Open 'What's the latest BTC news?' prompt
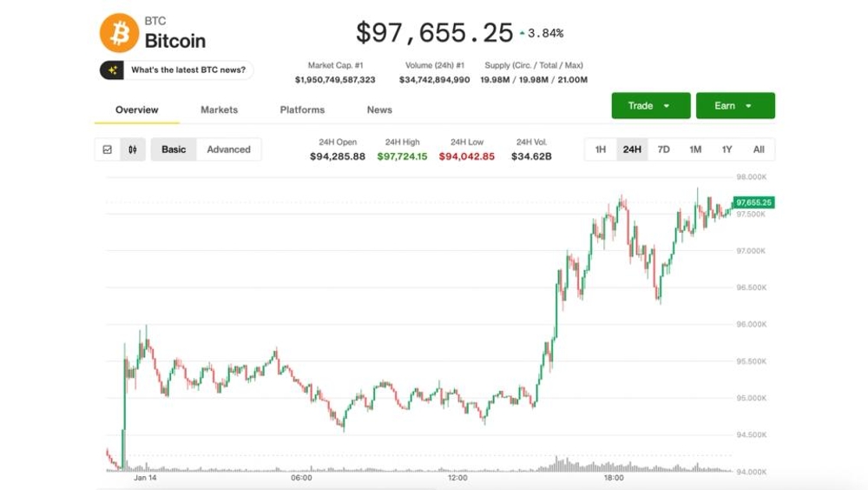Viewport: 868px width, 490px height. tap(187, 70)
